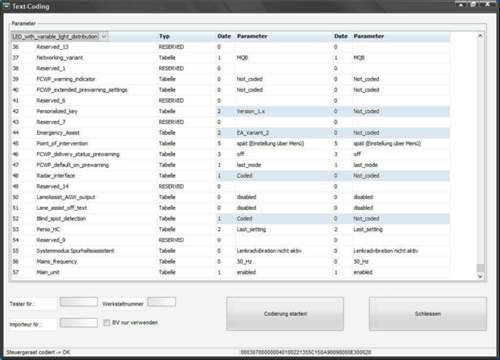This screenshot has width=500, height=360.
Task: Close dialog using Schliessen button
Action: point(428,314)
